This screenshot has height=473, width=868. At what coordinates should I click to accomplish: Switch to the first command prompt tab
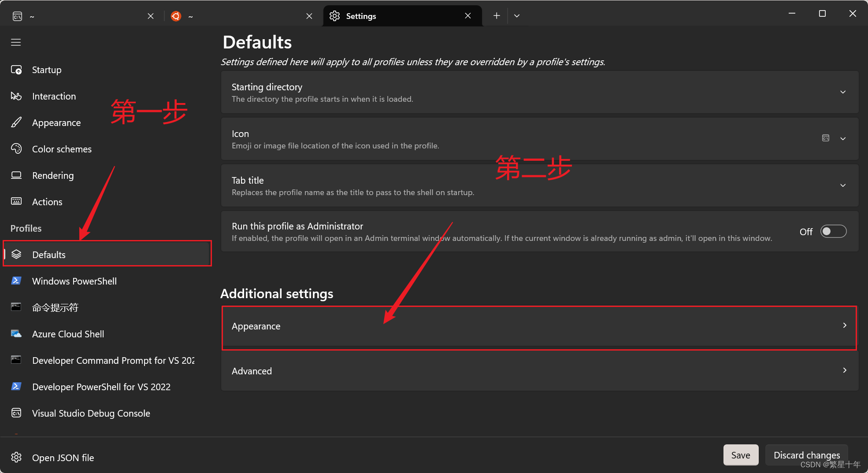84,16
